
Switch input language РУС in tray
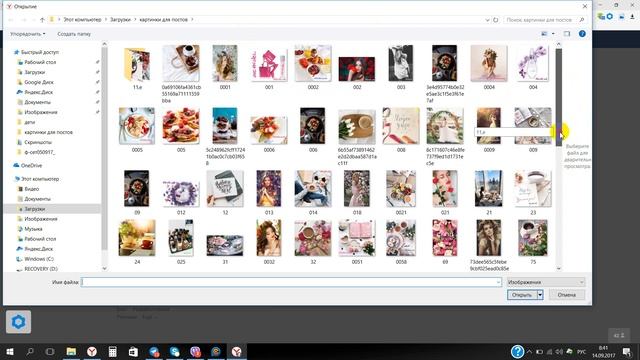581,352
